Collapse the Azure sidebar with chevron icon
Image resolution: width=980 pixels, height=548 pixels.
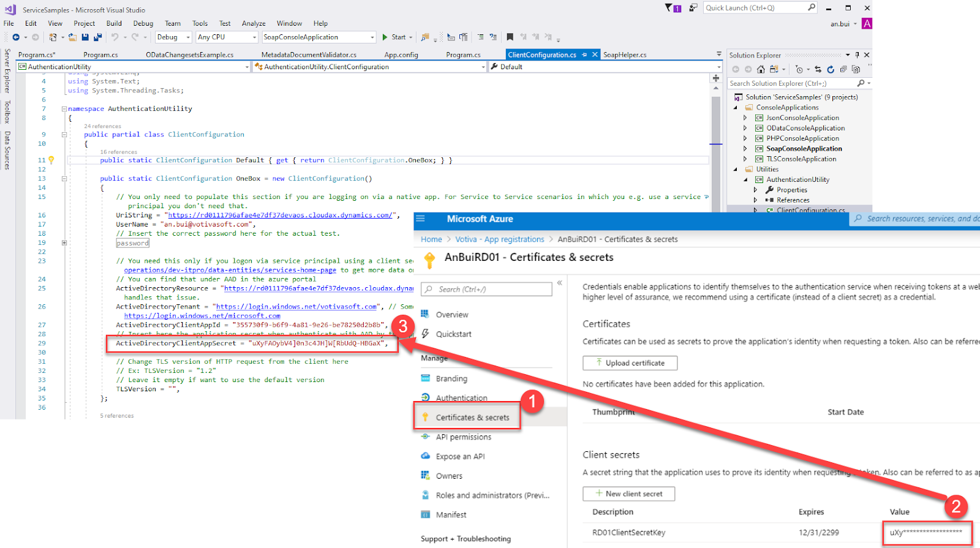(x=559, y=283)
